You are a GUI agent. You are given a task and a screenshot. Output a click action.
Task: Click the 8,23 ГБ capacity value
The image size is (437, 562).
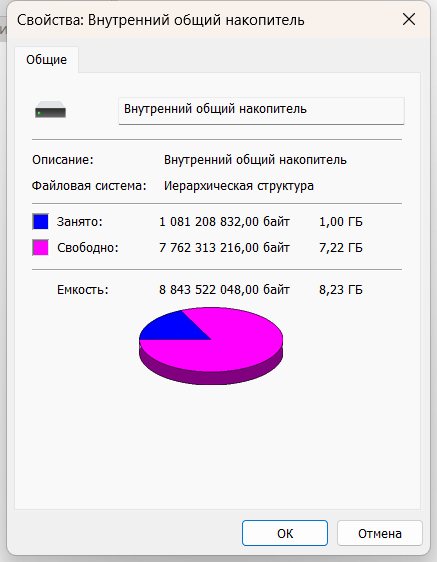pos(341,290)
